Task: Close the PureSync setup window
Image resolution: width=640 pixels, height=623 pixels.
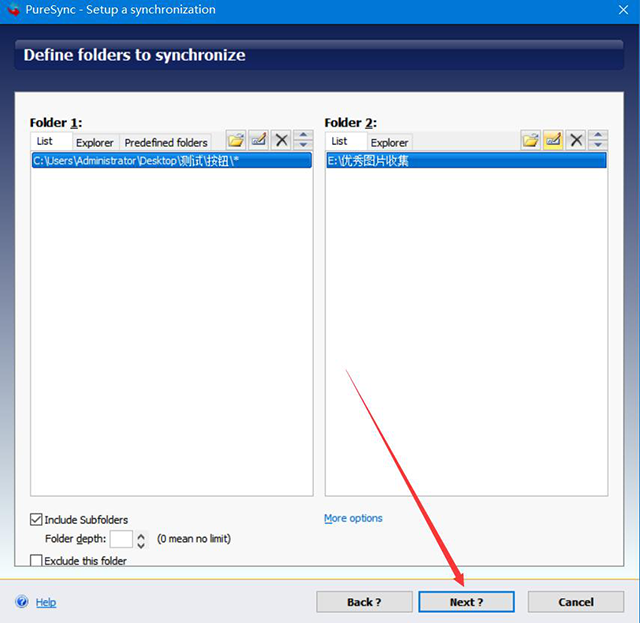Action: tap(623, 10)
